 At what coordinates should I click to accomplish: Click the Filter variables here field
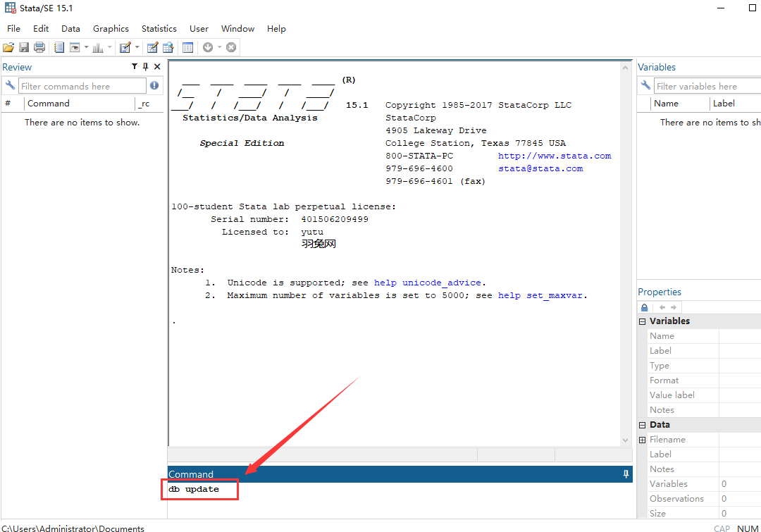707,86
